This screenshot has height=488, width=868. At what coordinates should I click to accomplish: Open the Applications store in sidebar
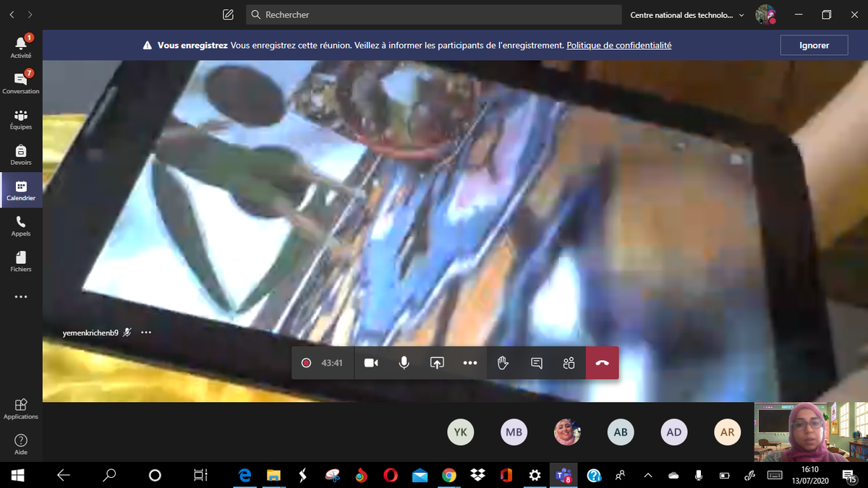click(x=21, y=408)
